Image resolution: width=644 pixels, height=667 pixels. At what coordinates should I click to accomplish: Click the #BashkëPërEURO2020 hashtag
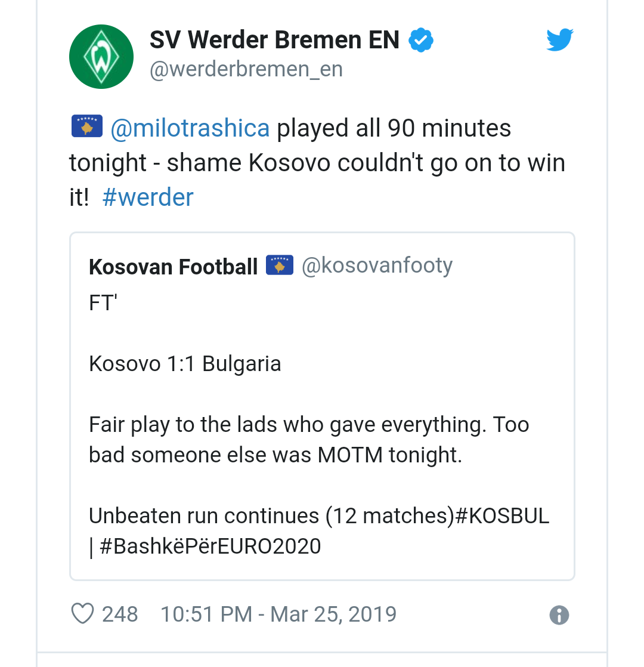pyautogui.click(x=210, y=546)
